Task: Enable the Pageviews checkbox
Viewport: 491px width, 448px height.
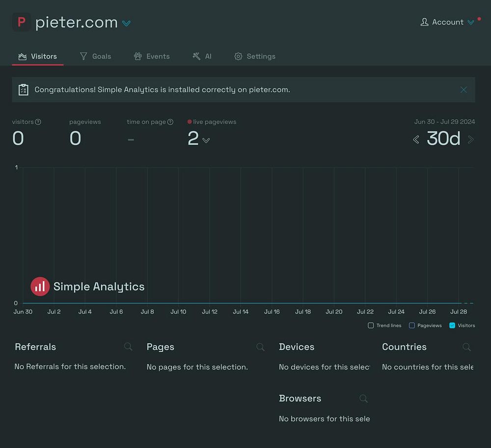Action: [x=412, y=325]
